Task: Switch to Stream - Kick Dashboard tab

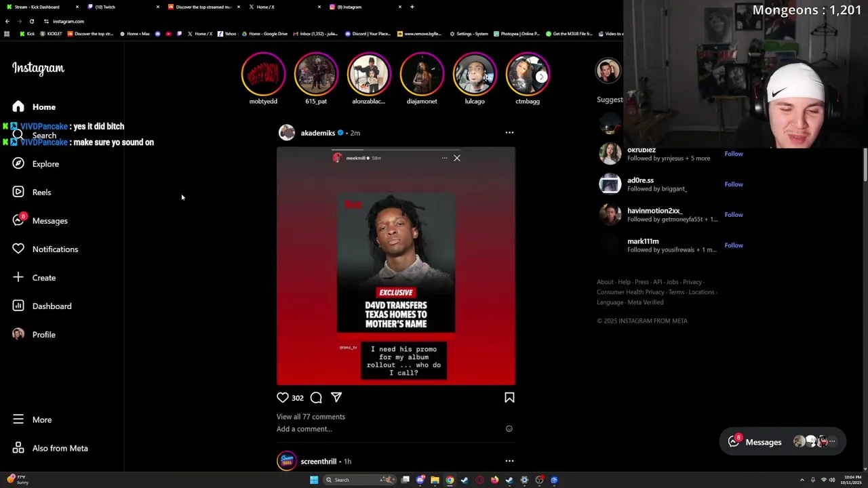Action: tap(41, 7)
